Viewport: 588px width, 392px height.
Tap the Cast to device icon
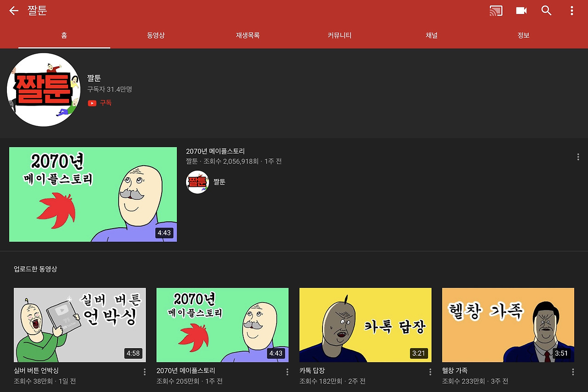[496, 11]
